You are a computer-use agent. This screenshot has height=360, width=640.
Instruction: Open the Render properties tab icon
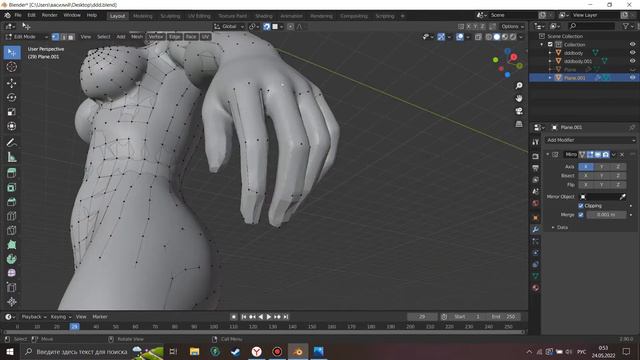pos(536,156)
